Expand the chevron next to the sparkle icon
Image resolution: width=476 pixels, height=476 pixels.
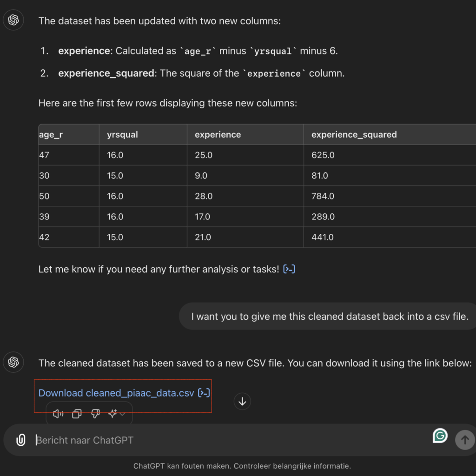point(122,414)
